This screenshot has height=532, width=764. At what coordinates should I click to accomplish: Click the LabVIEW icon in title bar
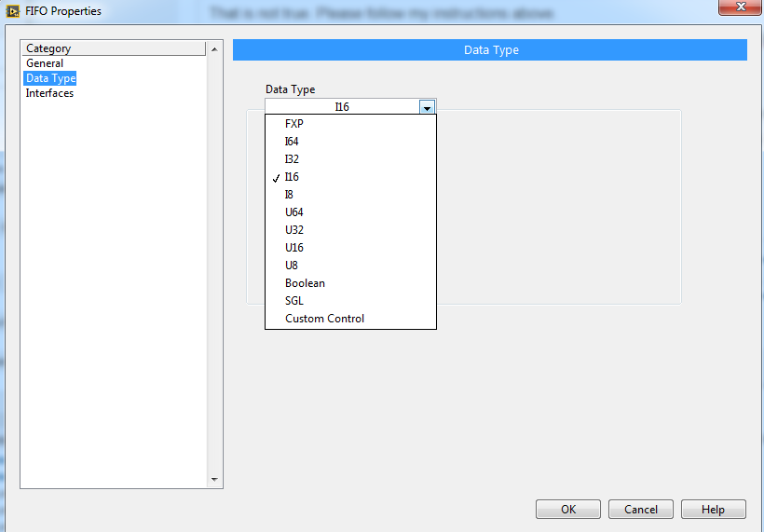(12, 11)
